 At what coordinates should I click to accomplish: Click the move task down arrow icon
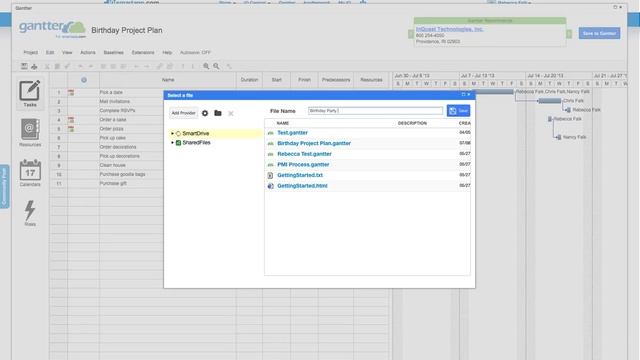[193, 66]
